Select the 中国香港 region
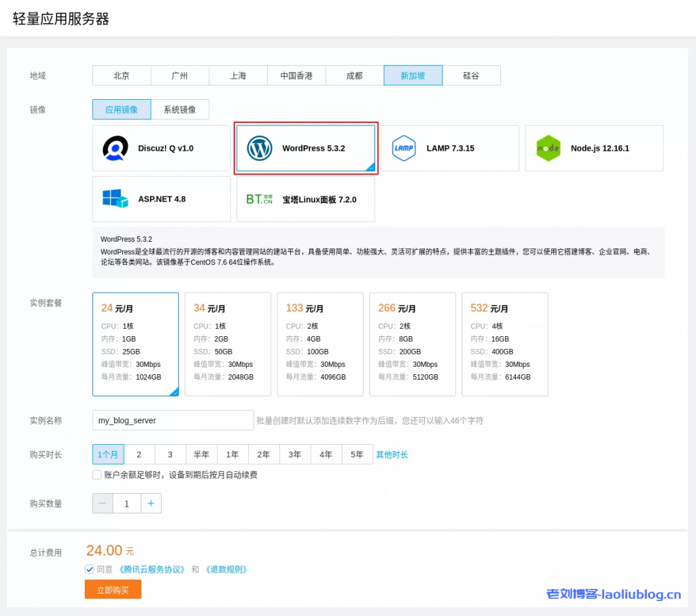The height and width of the screenshot is (616, 696). pyautogui.click(x=296, y=75)
